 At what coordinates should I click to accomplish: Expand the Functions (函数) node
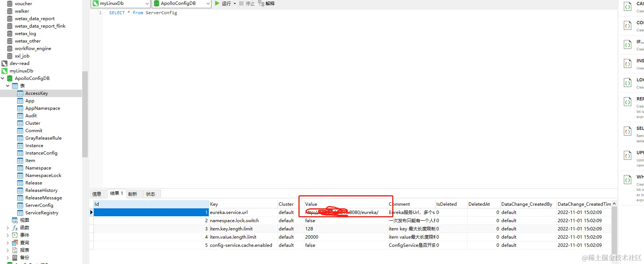[x=7, y=227]
